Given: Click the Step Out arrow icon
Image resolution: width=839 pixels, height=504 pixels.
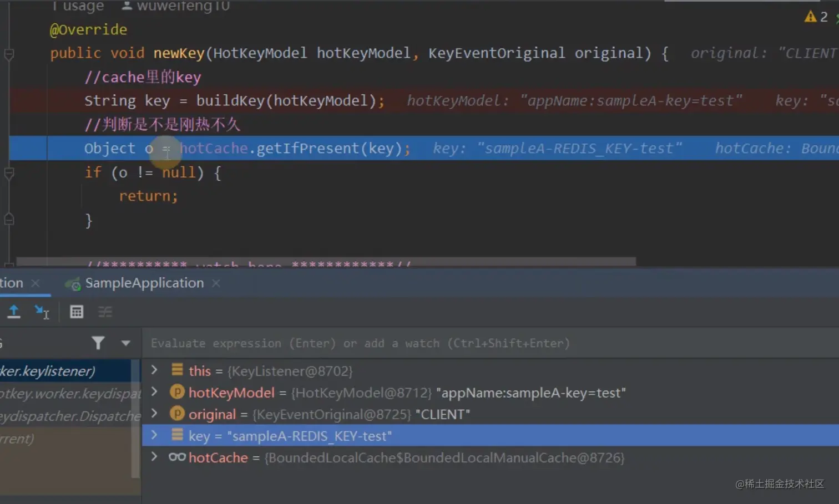Looking at the screenshot, I should [x=14, y=312].
